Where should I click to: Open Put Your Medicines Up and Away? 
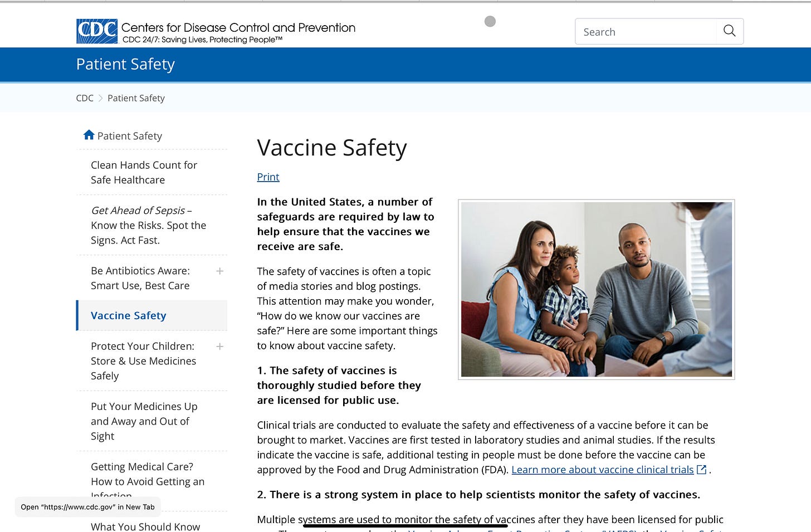pyautogui.click(x=144, y=421)
